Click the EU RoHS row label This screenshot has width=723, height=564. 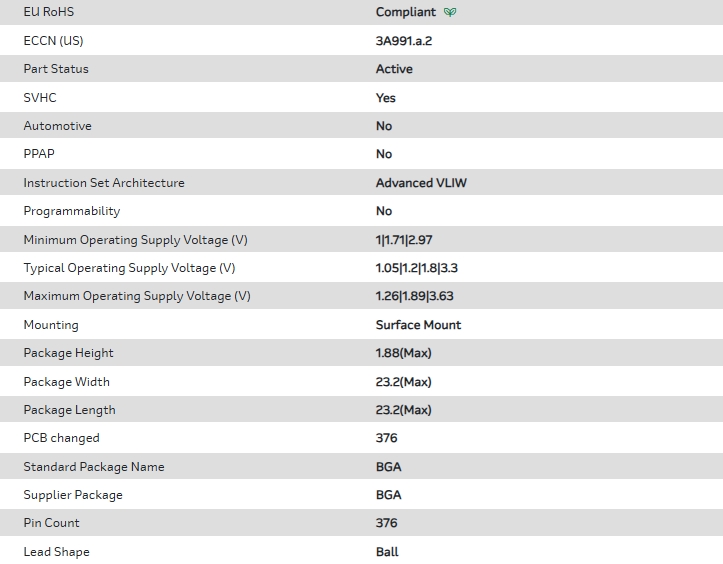48,12
